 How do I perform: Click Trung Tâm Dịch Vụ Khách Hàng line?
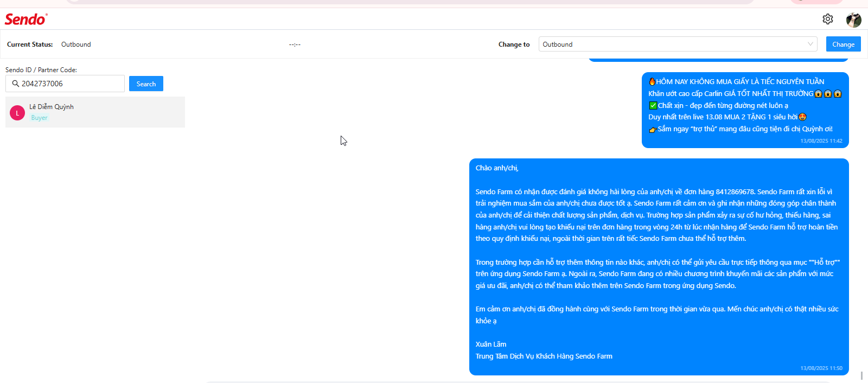(x=544, y=356)
